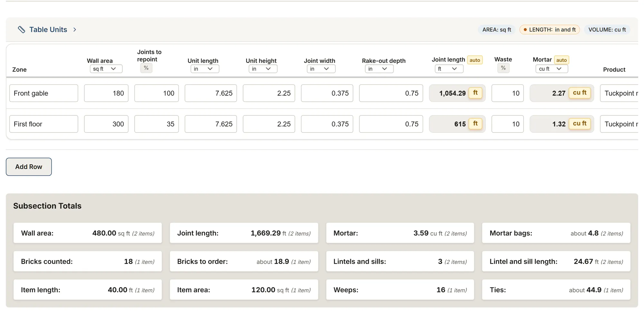The image size is (644, 313).
Task: Click the Joints to repoint column header
Action: tap(149, 56)
